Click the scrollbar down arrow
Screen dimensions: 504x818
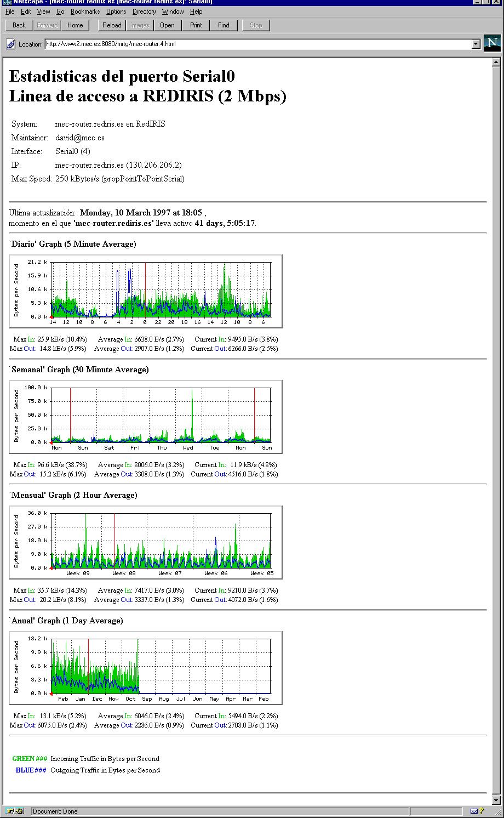497,800
